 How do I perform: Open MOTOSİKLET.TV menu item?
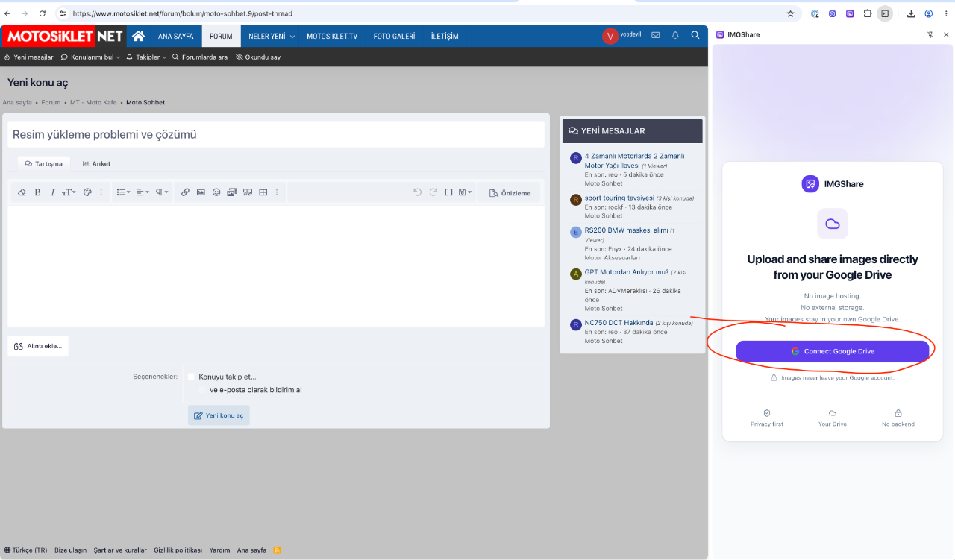point(332,36)
